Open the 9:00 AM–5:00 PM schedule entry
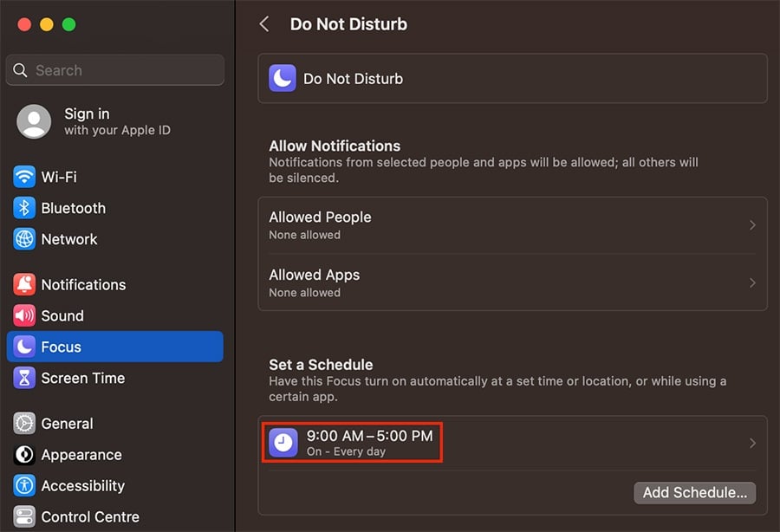780x532 pixels. coord(373,442)
